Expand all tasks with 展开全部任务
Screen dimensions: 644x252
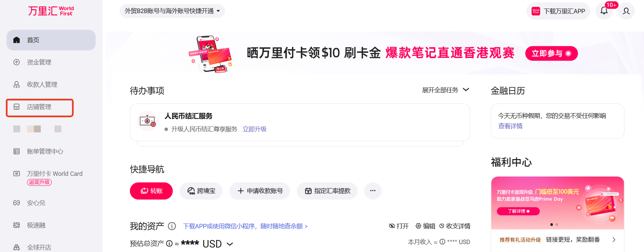445,90
